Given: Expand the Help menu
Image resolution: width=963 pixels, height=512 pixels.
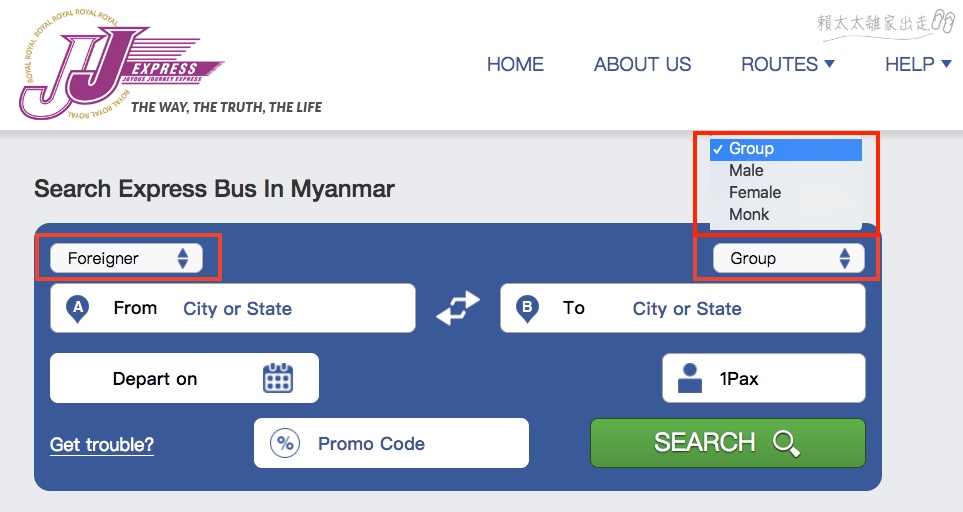Looking at the screenshot, I should pos(918,64).
